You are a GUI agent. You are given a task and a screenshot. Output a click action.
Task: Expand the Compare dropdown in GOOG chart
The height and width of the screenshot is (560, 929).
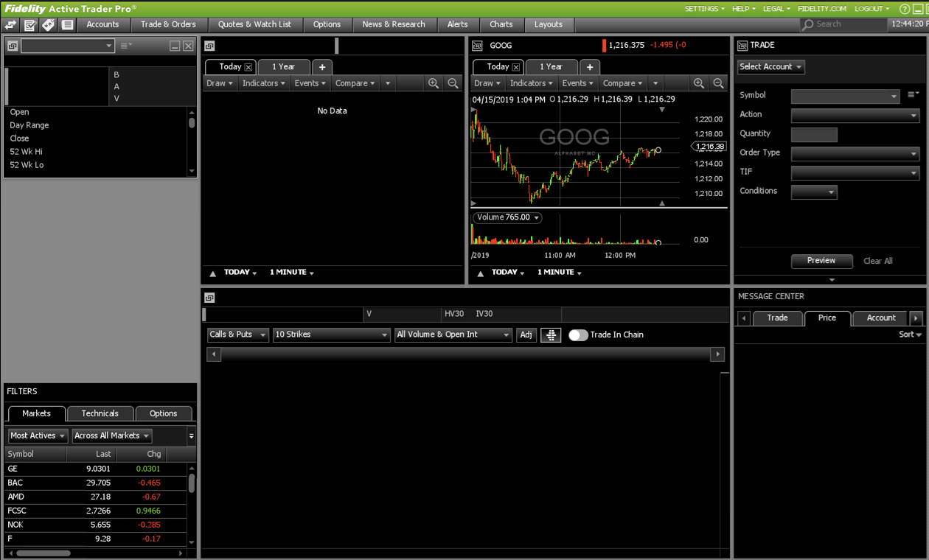coord(623,83)
